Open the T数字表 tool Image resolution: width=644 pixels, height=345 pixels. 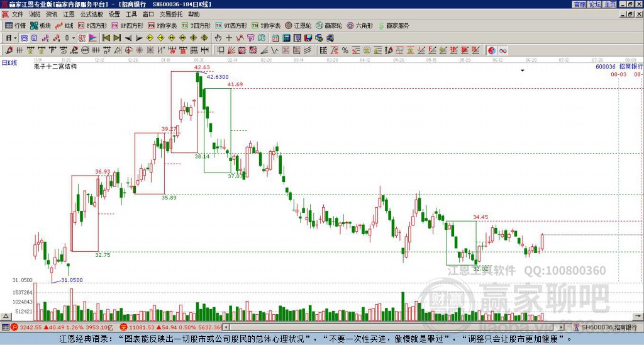pos(266,25)
